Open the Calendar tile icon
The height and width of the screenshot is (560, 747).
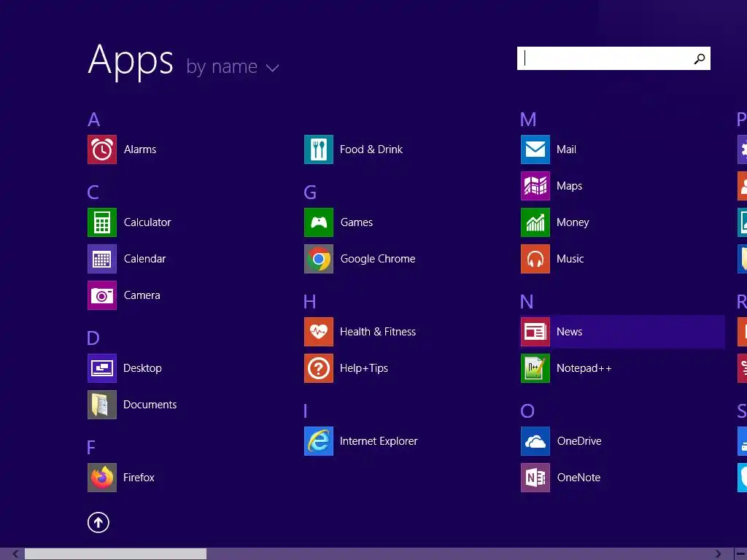[102, 259]
